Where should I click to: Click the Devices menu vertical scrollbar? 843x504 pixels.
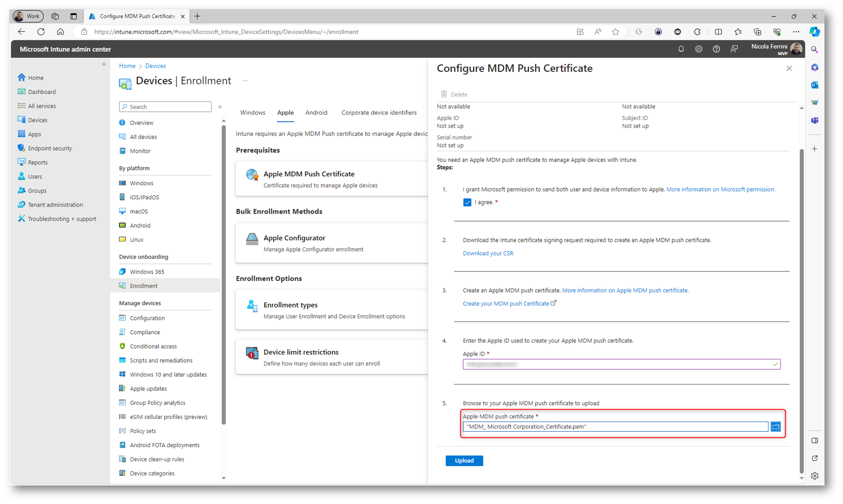pyautogui.click(x=224, y=275)
